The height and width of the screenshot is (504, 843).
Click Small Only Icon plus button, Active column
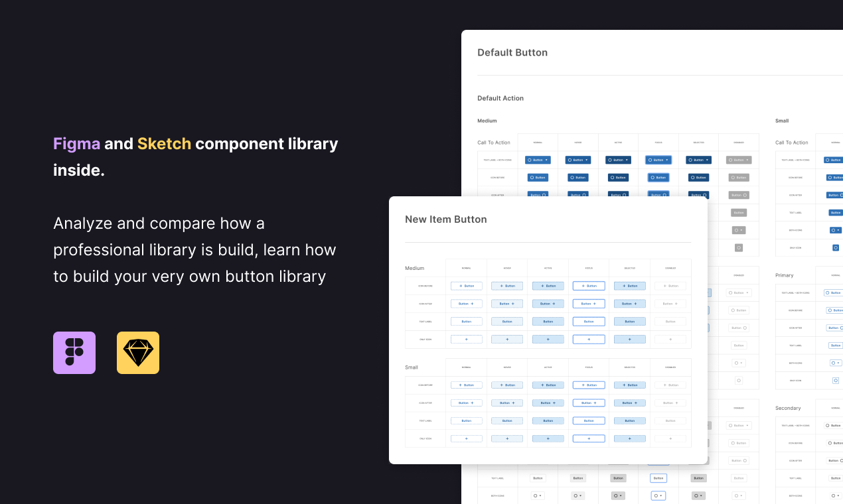pyautogui.click(x=548, y=438)
